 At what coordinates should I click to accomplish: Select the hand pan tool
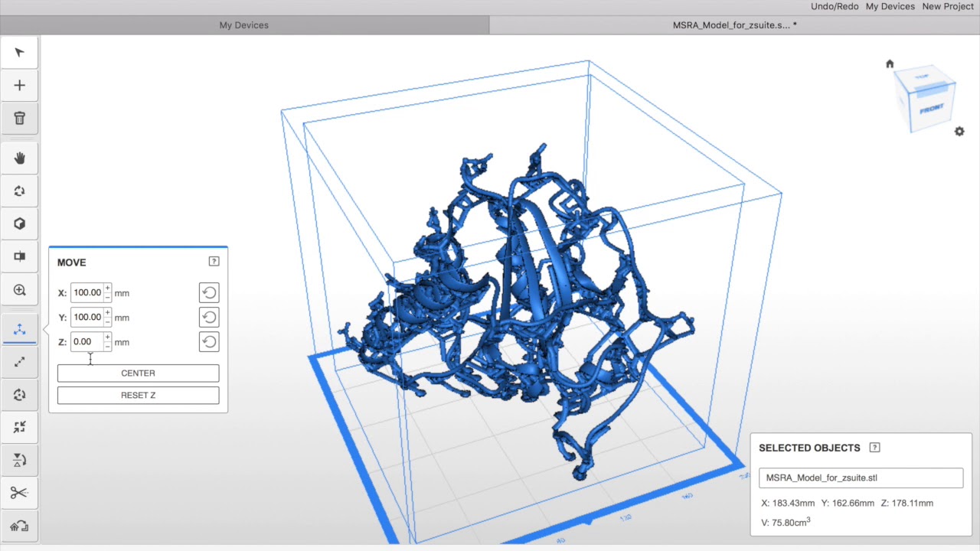(x=20, y=158)
